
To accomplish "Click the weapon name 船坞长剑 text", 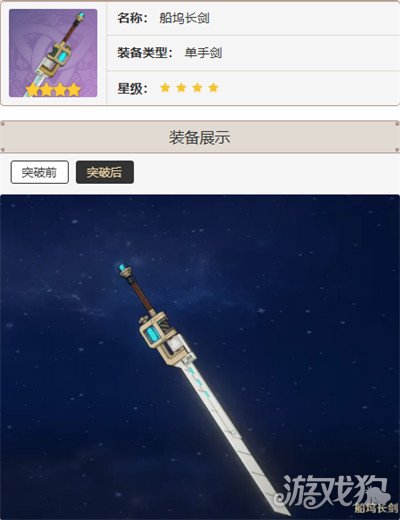I will point(184,18).
